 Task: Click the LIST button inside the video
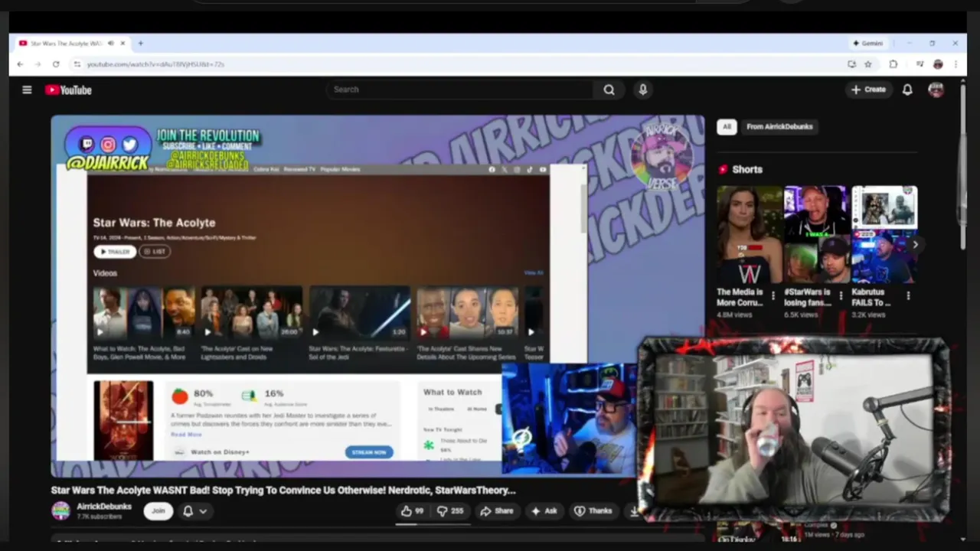(155, 252)
